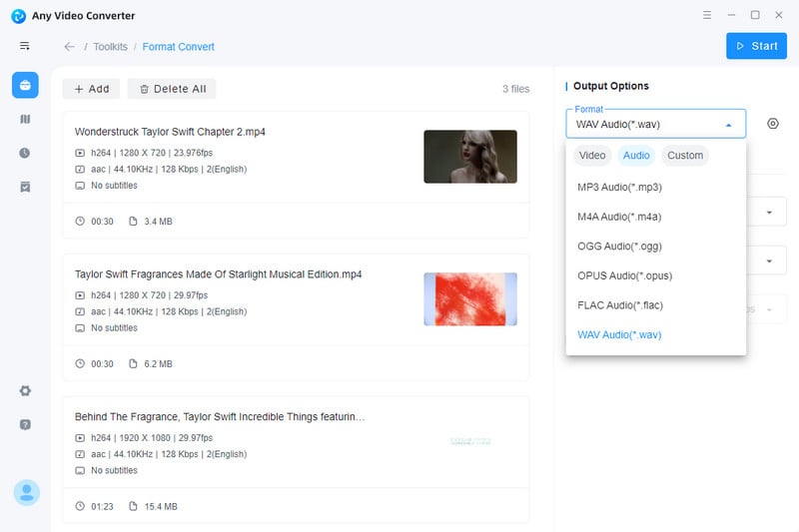Click audio stream icon for Starlight Musical file
Image resolution: width=799 pixels, height=532 pixels.
(80, 311)
